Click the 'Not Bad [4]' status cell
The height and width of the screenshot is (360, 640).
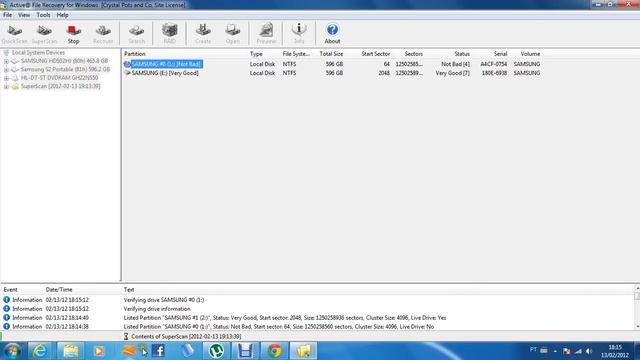455,64
